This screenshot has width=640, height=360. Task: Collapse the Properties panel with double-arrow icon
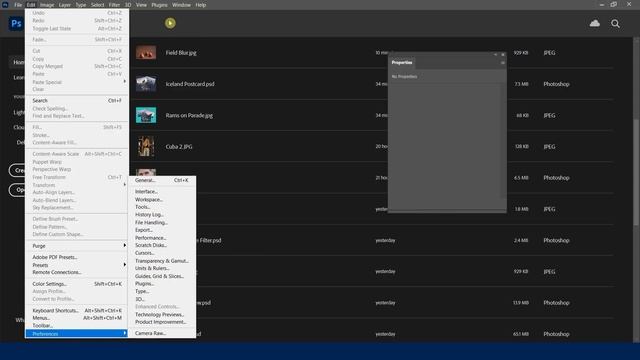[x=496, y=54]
